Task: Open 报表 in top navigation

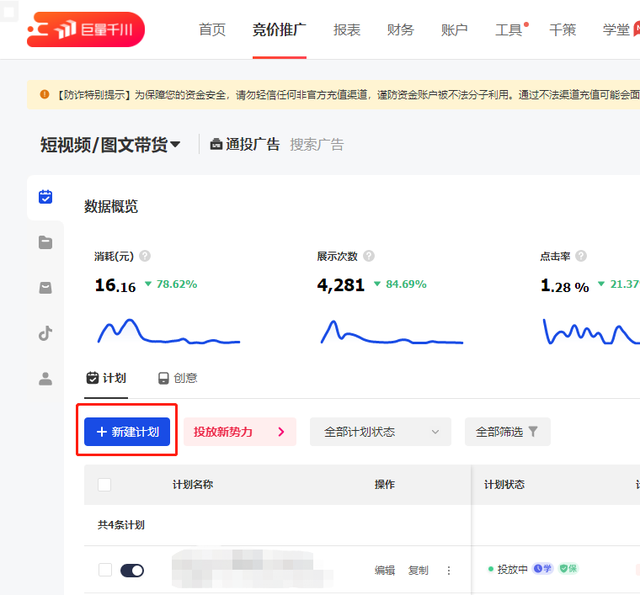Action: [x=347, y=30]
